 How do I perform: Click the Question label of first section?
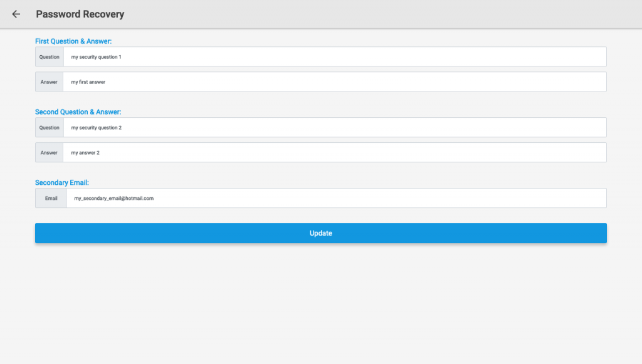pyautogui.click(x=49, y=57)
